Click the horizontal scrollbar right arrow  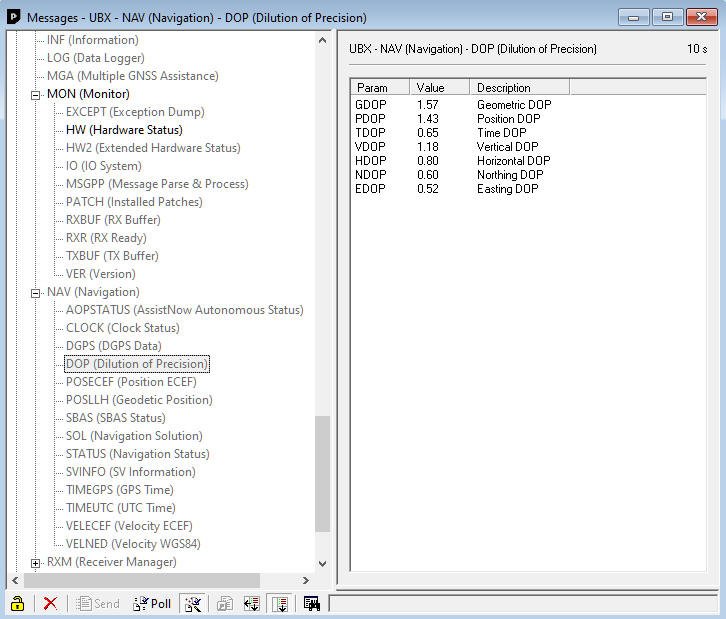click(x=304, y=580)
